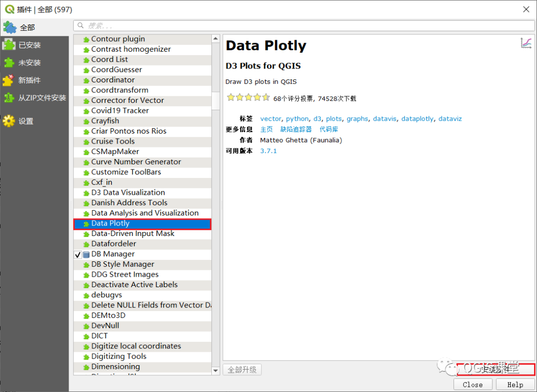The image size is (537, 392).
Task: Select DB Style Manager plugin
Action: [x=143, y=264]
